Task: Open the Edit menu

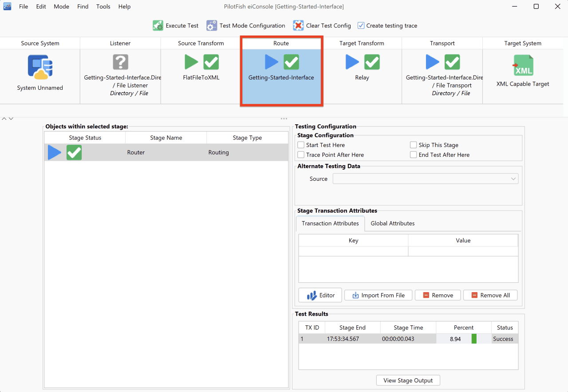Action: (41, 7)
